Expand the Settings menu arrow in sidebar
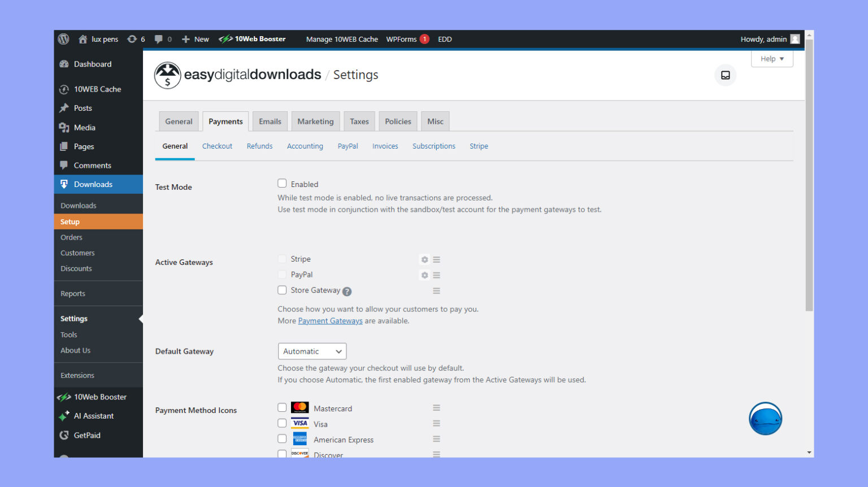 [x=140, y=318]
